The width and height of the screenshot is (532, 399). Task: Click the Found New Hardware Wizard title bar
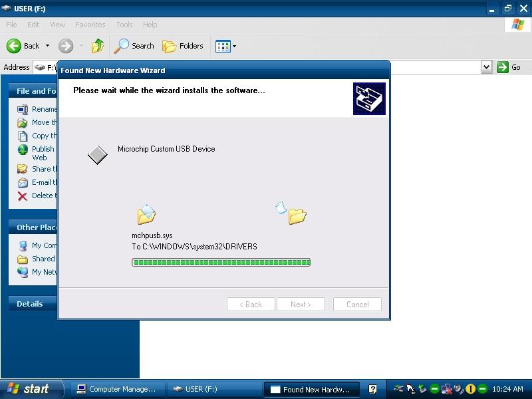[x=224, y=70]
